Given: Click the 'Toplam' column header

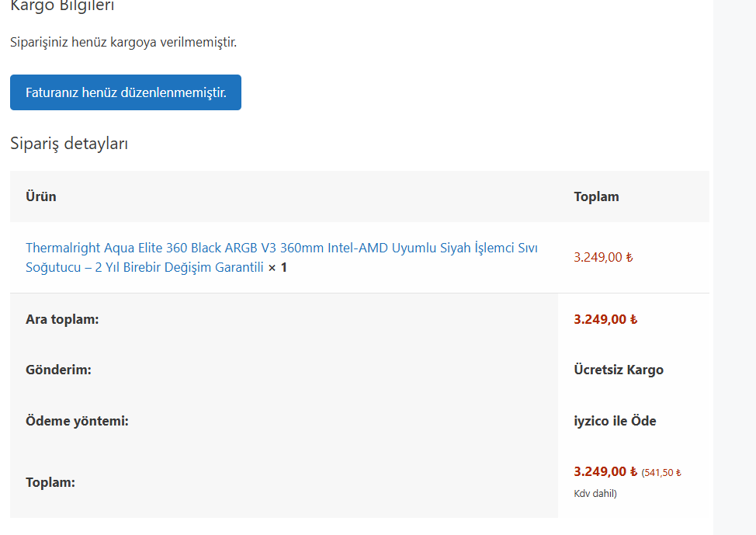Looking at the screenshot, I should (x=596, y=196).
